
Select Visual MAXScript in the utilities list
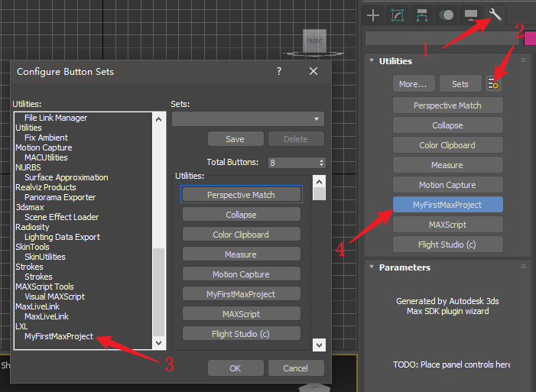[x=54, y=296]
